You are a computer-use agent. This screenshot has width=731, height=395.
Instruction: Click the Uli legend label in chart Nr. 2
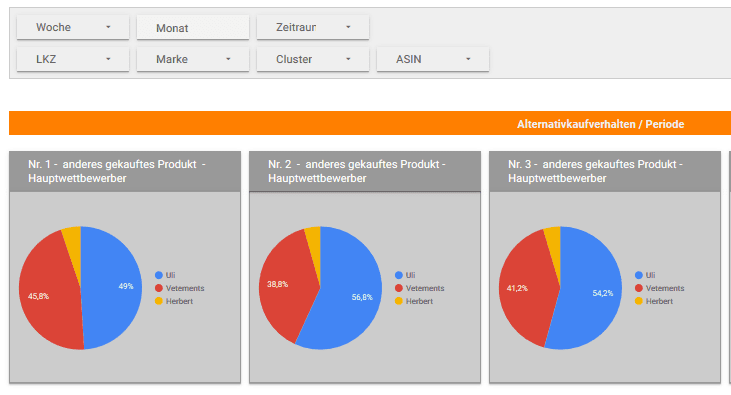pos(411,275)
